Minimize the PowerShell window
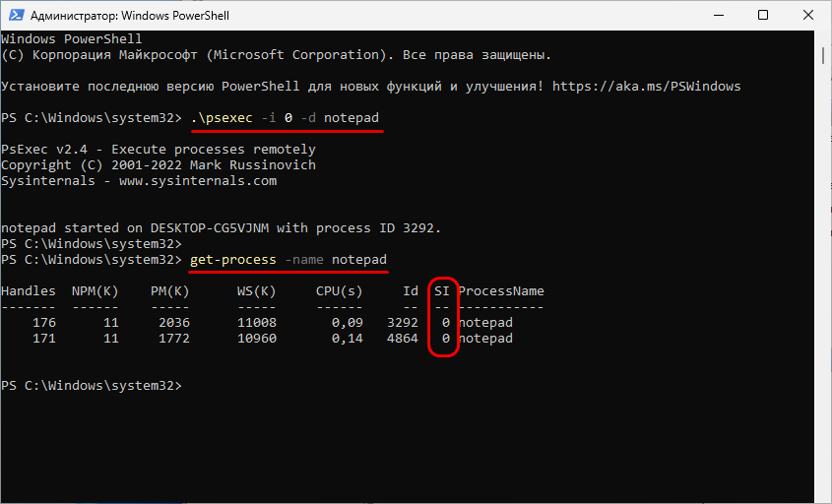Viewport: 832px width, 504px height. (x=718, y=16)
